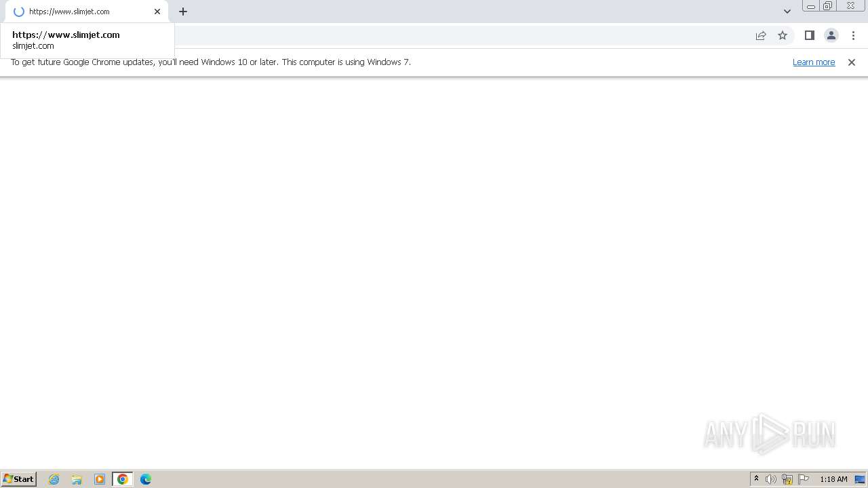Open the volume speaker icon
The width and height of the screenshot is (868, 488).
click(771, 479)
